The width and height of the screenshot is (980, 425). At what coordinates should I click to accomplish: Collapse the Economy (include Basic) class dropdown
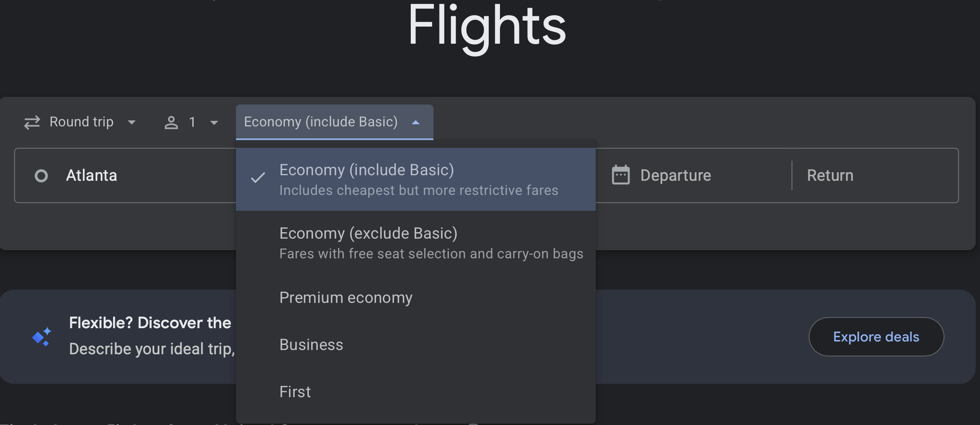point(415,123)
